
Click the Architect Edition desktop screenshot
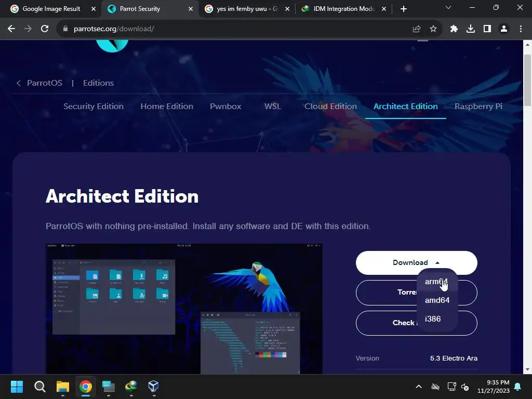click(184, 309)
